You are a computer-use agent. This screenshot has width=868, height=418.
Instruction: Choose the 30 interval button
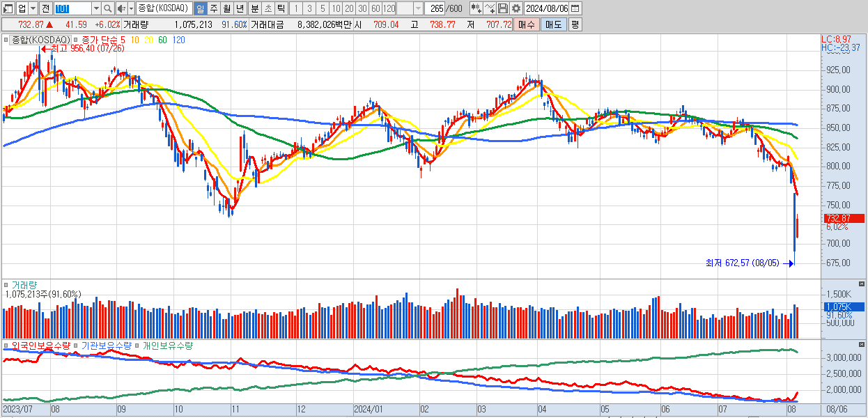pyautogui.click(x=362, y=8)
